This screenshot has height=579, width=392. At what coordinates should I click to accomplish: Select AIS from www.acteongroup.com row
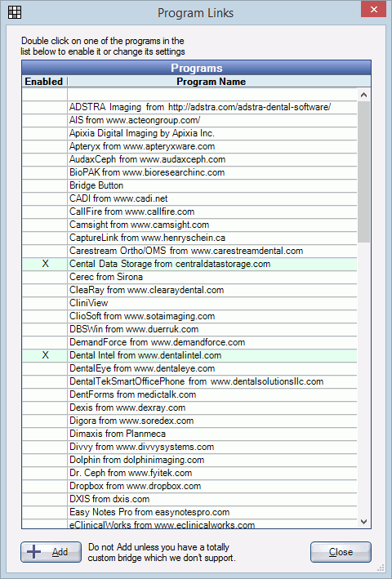[x=189, y=120]
